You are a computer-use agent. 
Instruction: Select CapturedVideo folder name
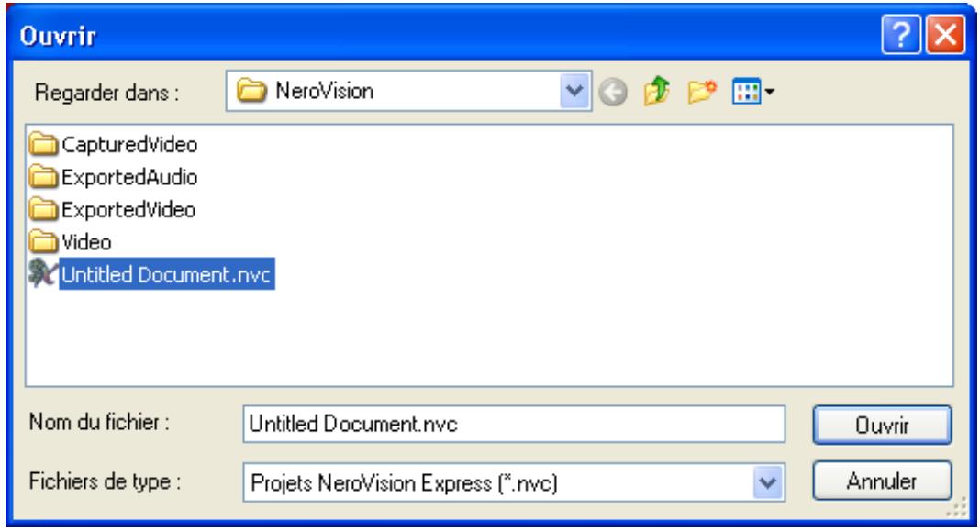129,145
